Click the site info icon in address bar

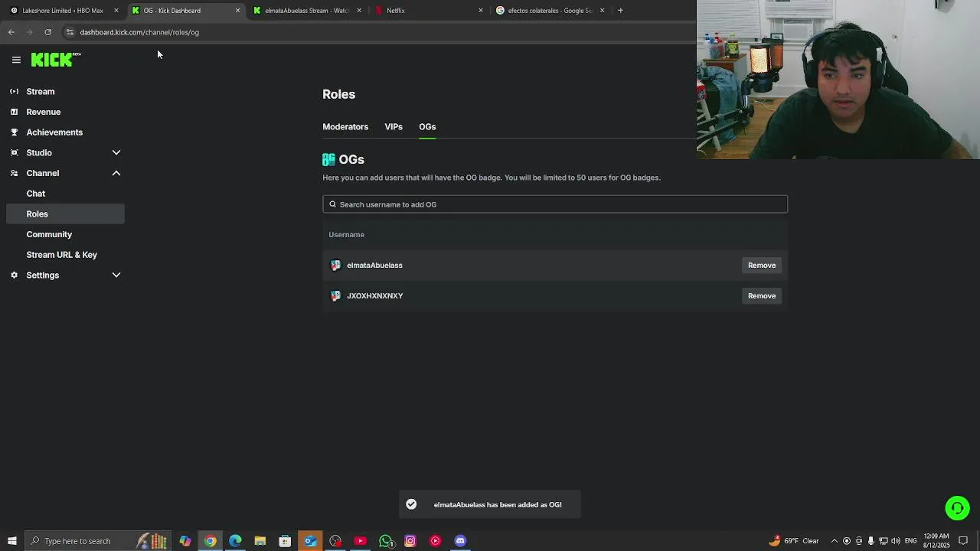(x=70, y=32)
